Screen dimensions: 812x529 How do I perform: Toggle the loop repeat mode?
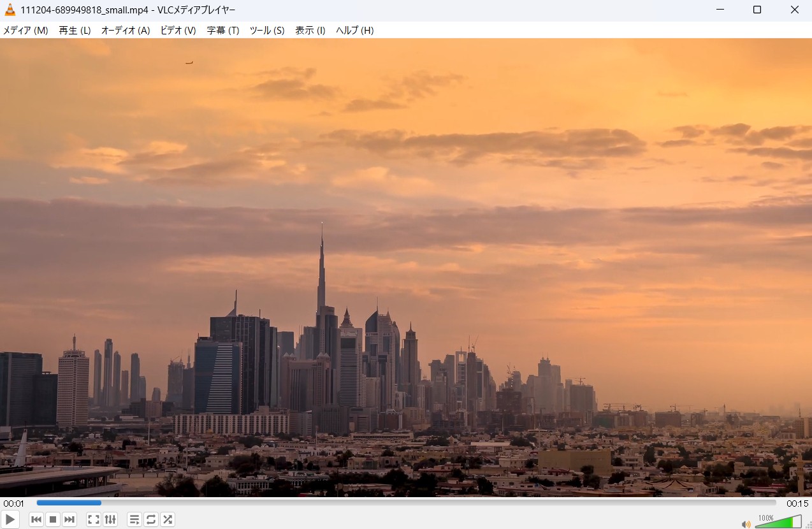click(151, 519)
